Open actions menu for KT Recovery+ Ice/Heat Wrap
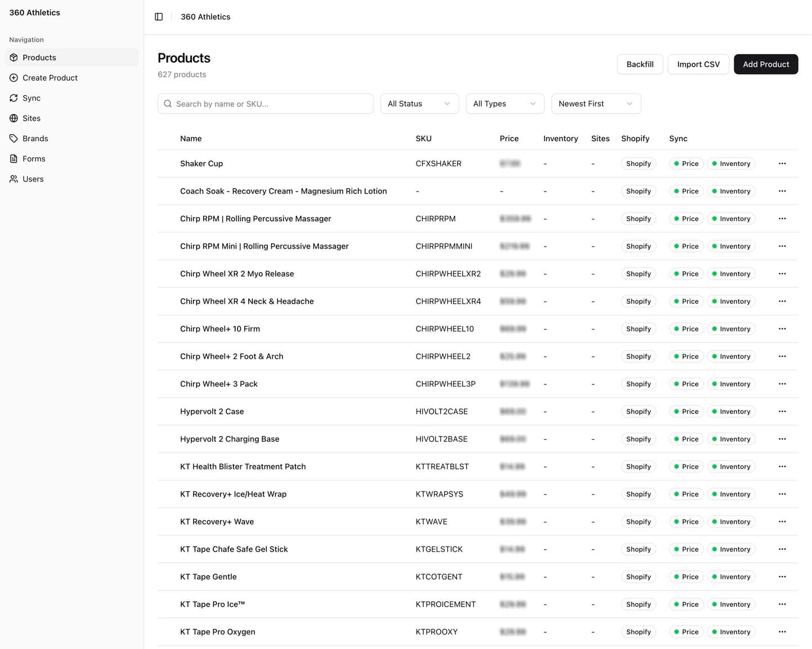This screenshot has height=649, width=812. pyautogui.click(x=782, y=494)
